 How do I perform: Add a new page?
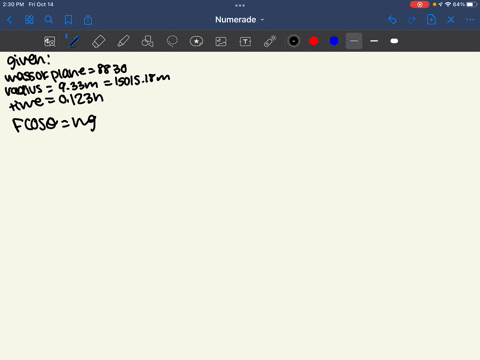point(431,20)
